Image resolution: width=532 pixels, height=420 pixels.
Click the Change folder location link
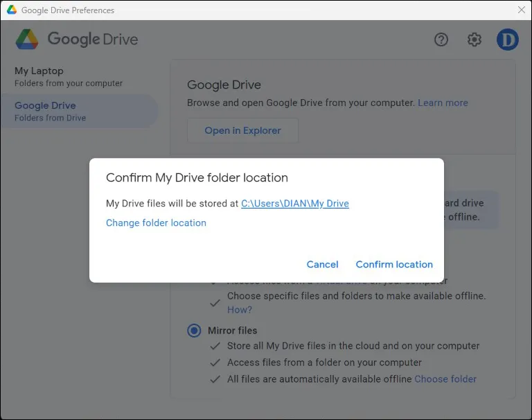point(156,222)
